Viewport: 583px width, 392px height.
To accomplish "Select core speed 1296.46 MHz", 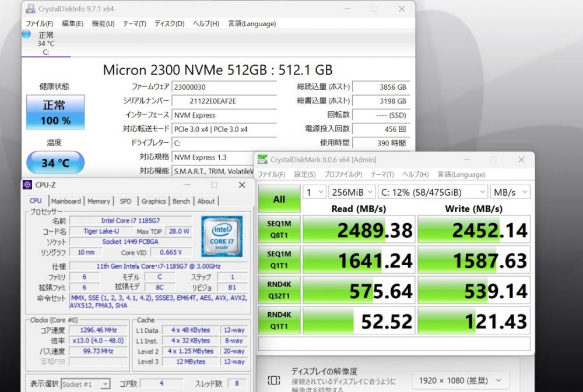I will click(x=99, y=330).
